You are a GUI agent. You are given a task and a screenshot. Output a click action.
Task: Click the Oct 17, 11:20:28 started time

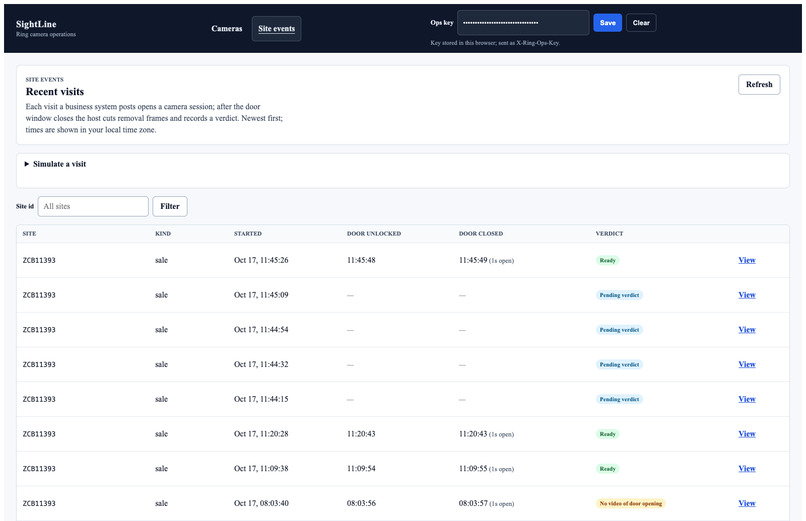tap(261, 434)
